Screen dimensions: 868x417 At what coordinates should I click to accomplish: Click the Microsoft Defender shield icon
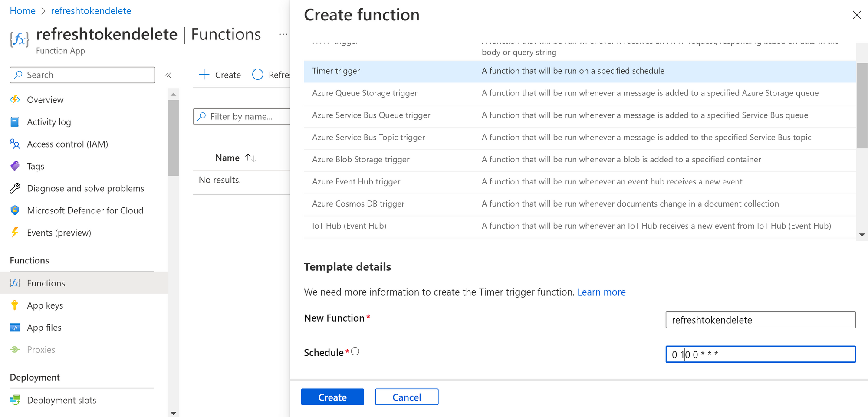coord(15,210)
